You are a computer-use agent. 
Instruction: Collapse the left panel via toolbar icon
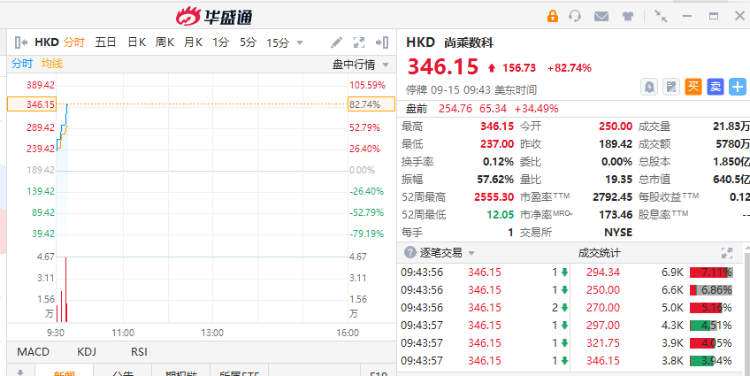pos(21,43)
